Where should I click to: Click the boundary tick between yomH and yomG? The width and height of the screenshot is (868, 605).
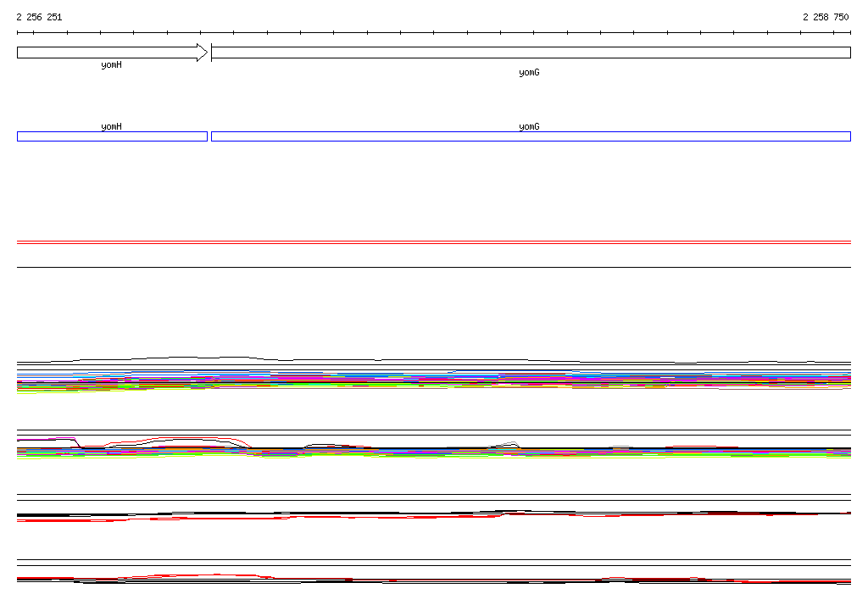coord(211,53)
